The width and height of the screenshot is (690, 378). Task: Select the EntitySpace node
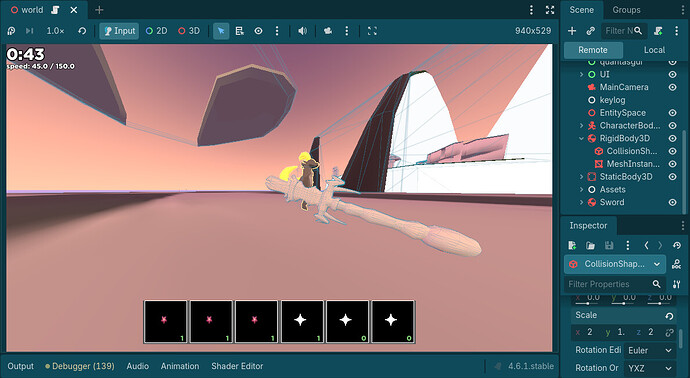(x=623, y=113)
